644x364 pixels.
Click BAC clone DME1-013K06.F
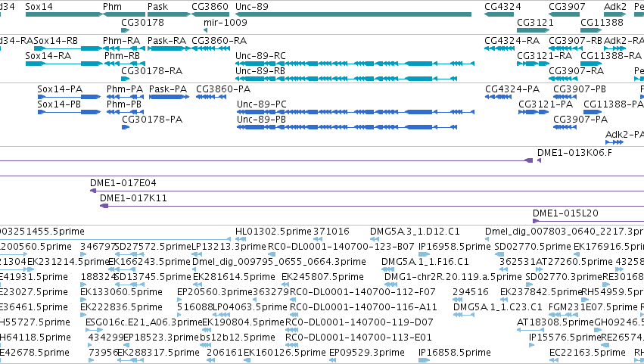pos(574,153)
